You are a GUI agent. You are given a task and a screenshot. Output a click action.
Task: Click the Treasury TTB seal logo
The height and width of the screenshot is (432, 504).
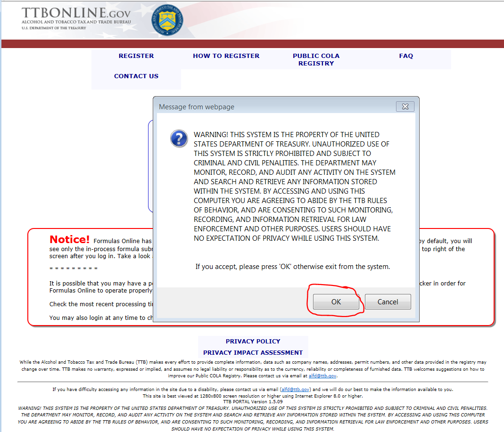[167, 20]
